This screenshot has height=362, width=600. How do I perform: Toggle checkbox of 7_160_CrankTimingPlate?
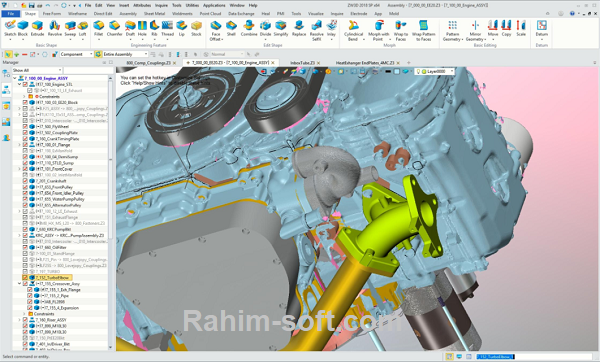[25, 139]
